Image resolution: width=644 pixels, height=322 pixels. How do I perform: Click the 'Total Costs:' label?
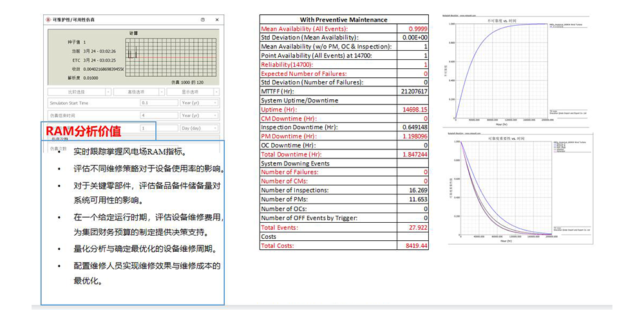(x=278, y=245)
